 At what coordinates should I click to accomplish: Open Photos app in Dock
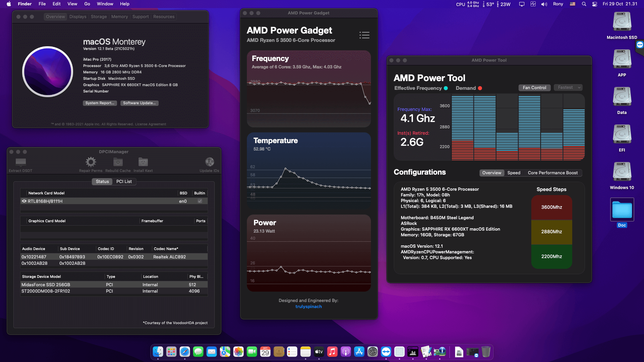pos(238,352)
